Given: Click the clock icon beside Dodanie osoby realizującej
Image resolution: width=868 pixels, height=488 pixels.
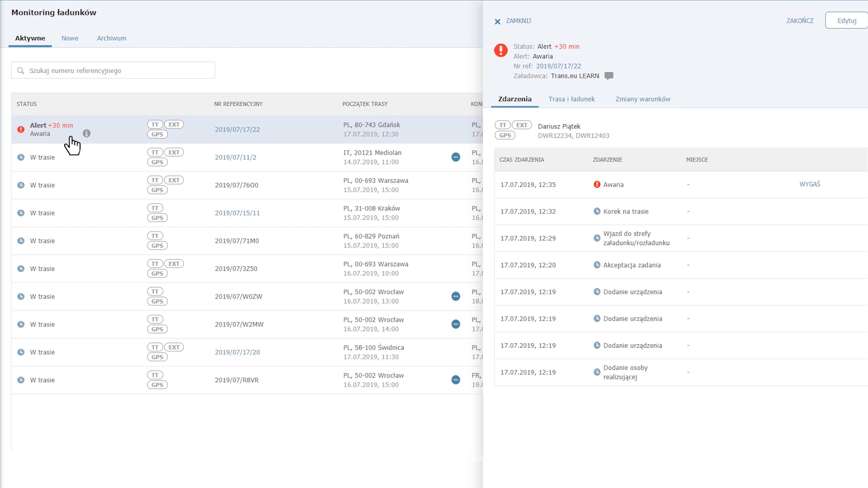Looking at the screenshot, I should pos(597,372).
